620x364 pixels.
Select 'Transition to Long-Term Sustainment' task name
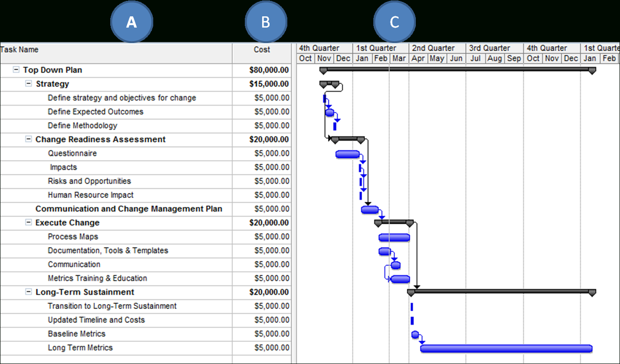(112, 306)
